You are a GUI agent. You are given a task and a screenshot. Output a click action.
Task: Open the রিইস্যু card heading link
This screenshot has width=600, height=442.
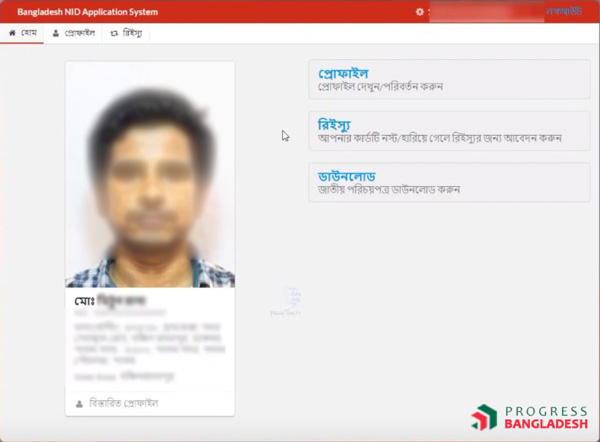(x=334, y=125)
